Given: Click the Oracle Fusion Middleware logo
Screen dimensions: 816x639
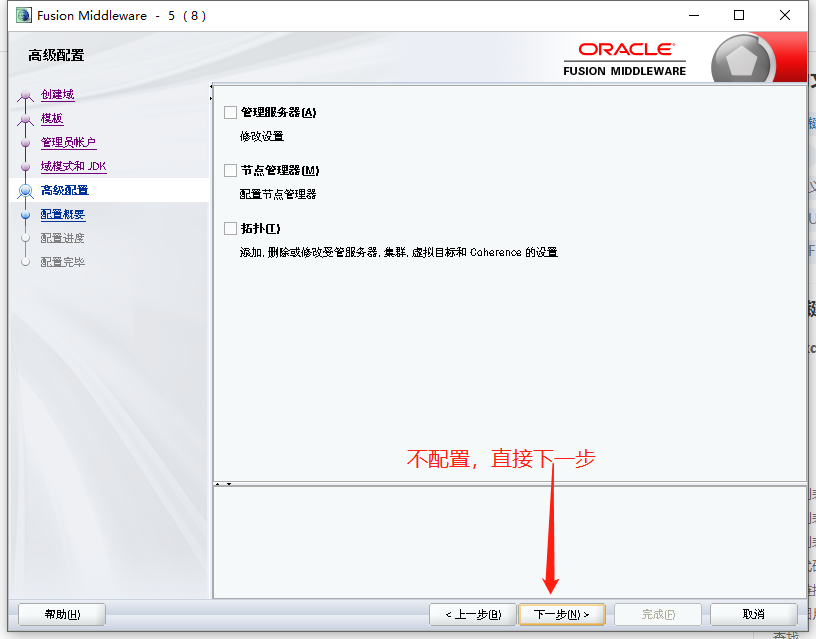Looking at the screenshot, I should (x=624, y=60).
